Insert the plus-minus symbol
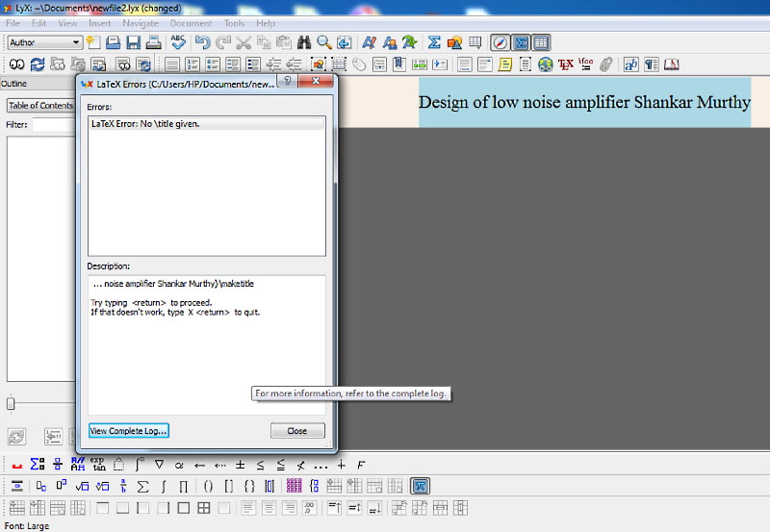The height and width of the screenshot is (532, 770). (x=240, y=465)
